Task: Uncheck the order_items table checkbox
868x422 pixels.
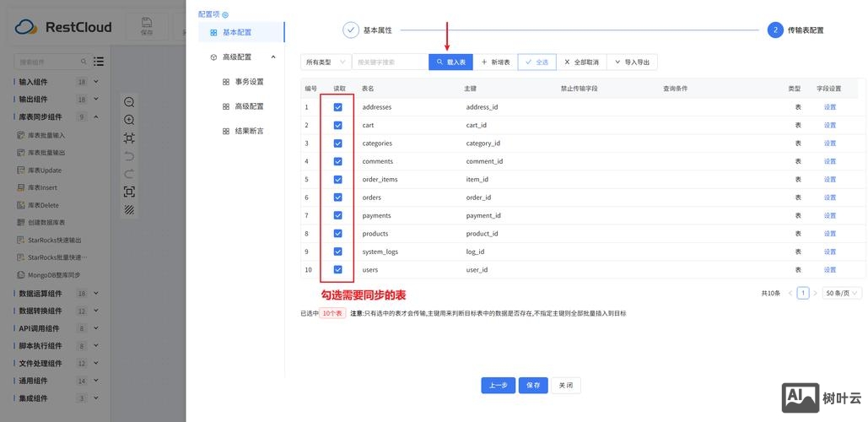Action: click(337, 180)
